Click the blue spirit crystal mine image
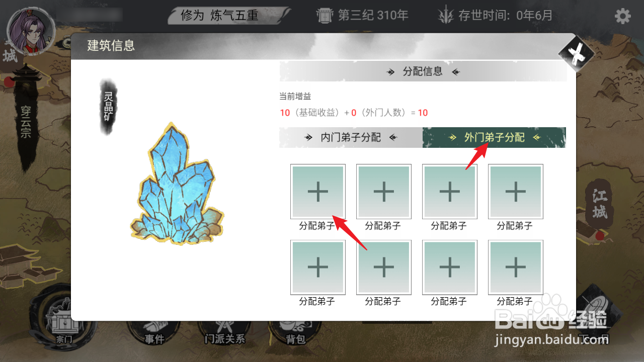644x362 pixels. click(x=177, y=184)
